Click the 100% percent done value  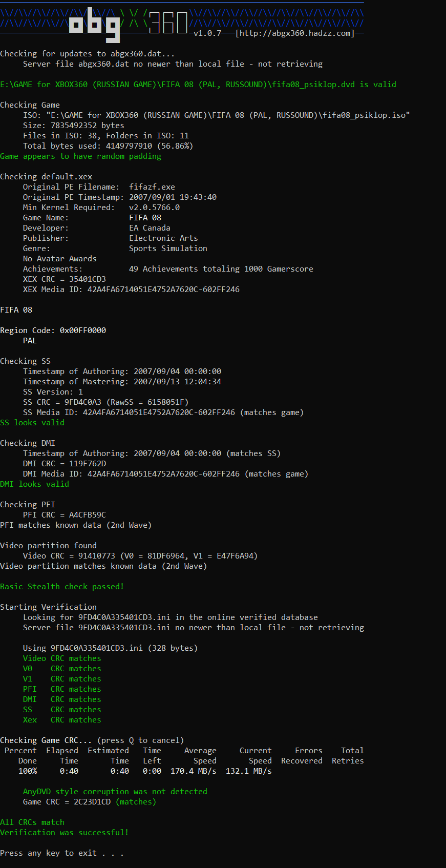[x=28, y=771]
